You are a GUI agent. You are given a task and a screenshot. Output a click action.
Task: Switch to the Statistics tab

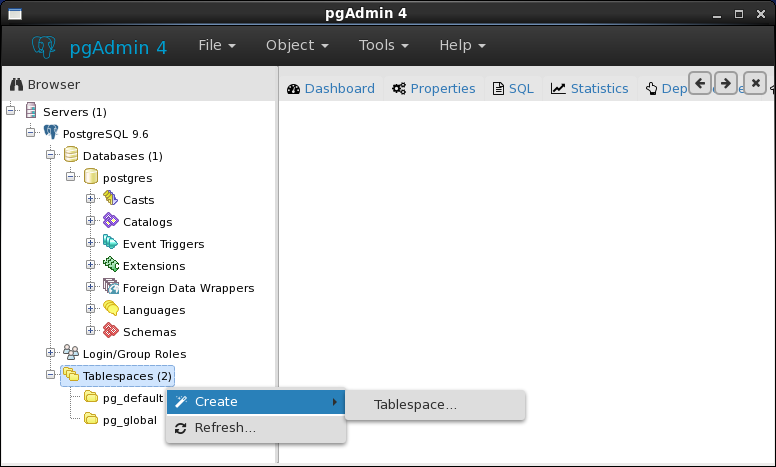coord(589,89)
